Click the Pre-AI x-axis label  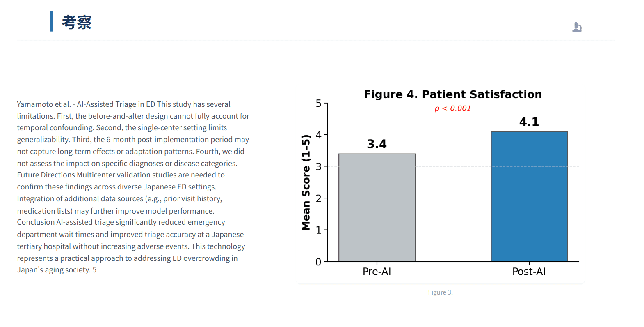(377, 272)
